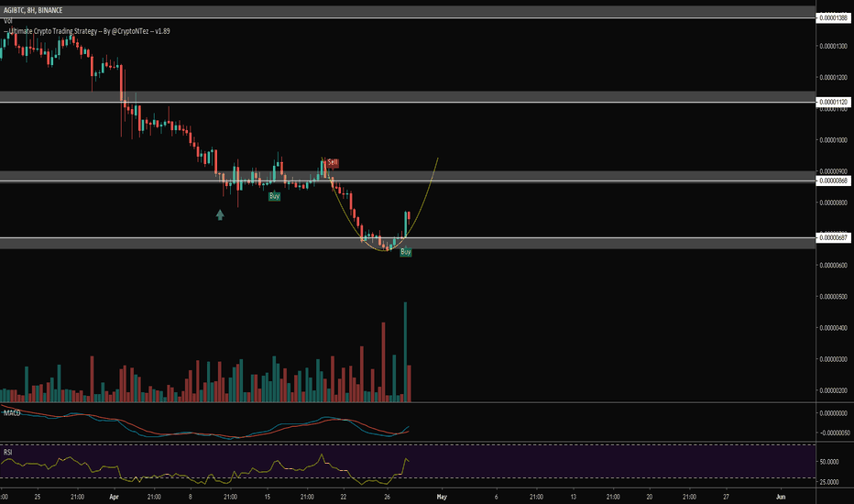Click the 50.0000 RSI axis value
The width and height of the screenshot is (854, 504).
click(x=829, y=462)
